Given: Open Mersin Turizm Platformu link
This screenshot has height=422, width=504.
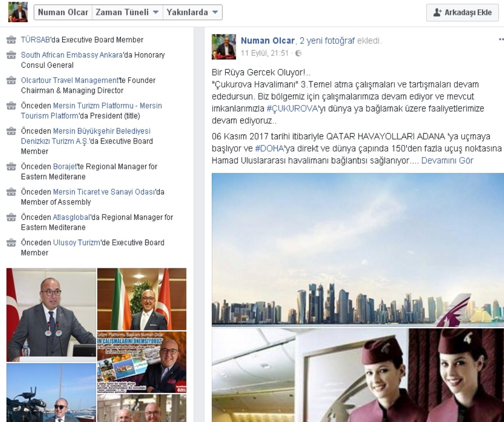Looking at the screenshot, I should pos(91,111).
